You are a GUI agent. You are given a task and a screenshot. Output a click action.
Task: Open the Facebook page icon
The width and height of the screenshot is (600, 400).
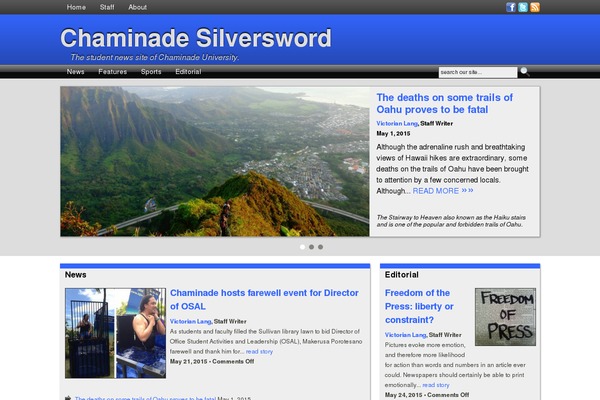[x=511, y=7]
